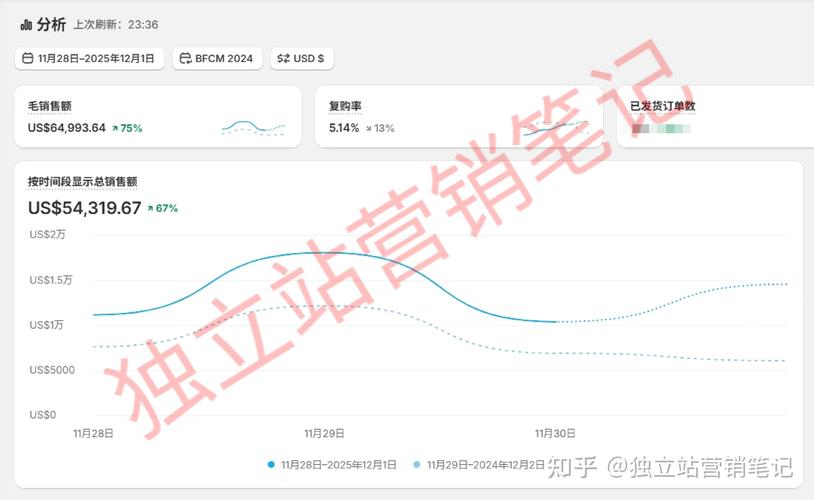
Task: Open the date range picker 11月28日–2025年12月1日
Action: (89, 58)
